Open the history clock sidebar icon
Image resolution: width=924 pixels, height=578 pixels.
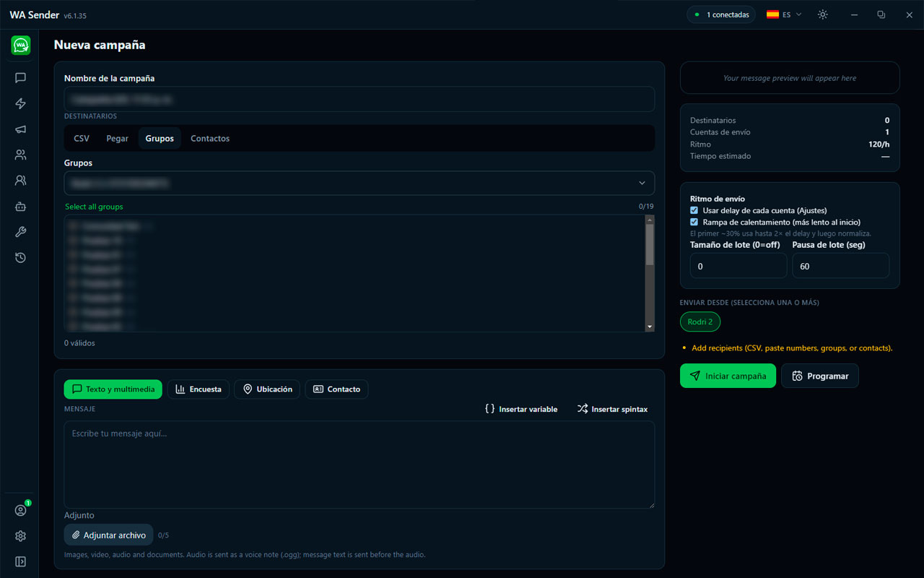coord(20,258)
